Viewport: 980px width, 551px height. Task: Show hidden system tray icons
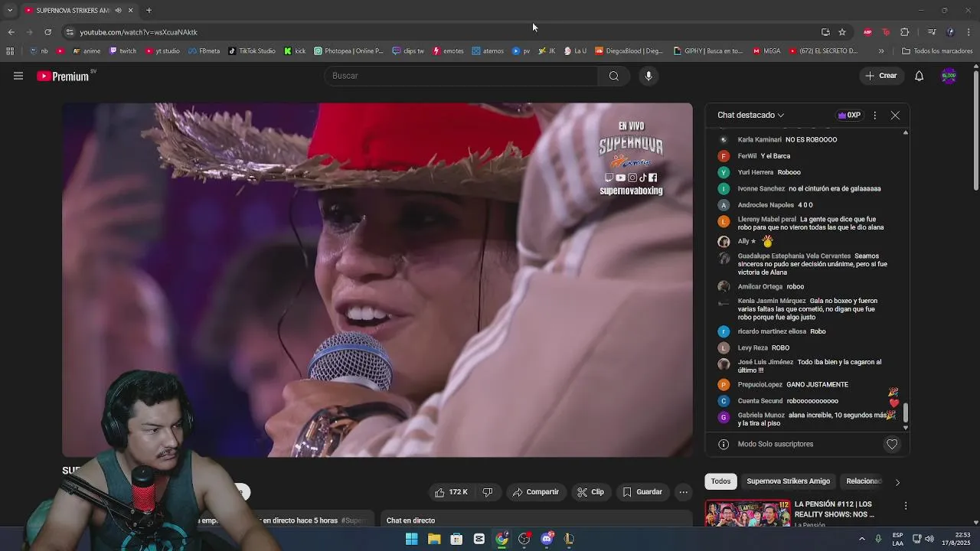[861, 539]
